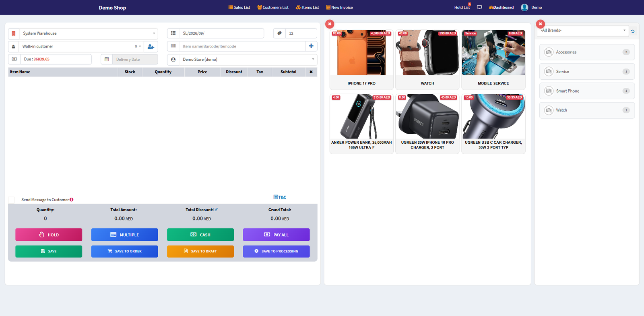Viewport: 644px width, 316px height.
Task: Click the warehouse building icon
Action: pos(13,33)
